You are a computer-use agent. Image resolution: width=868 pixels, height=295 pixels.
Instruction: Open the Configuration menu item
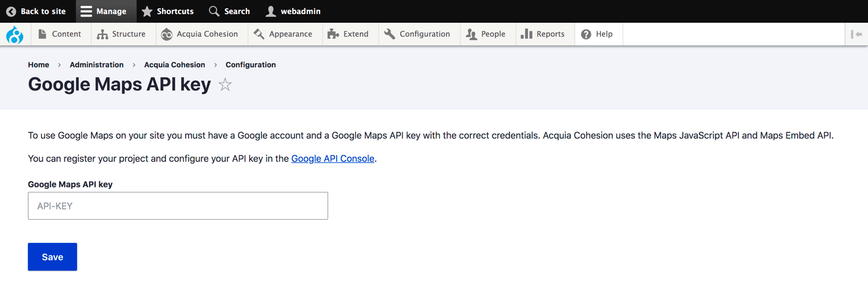[x=417, y=34]
